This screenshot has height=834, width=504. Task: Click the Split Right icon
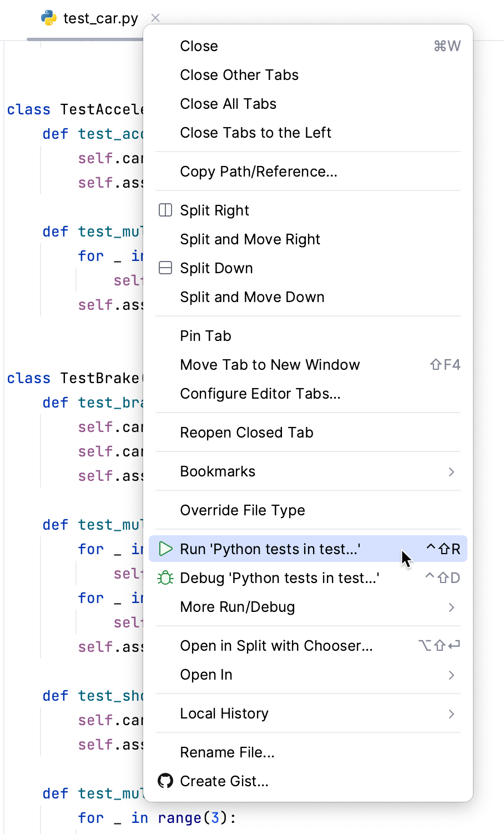point(165,210)
